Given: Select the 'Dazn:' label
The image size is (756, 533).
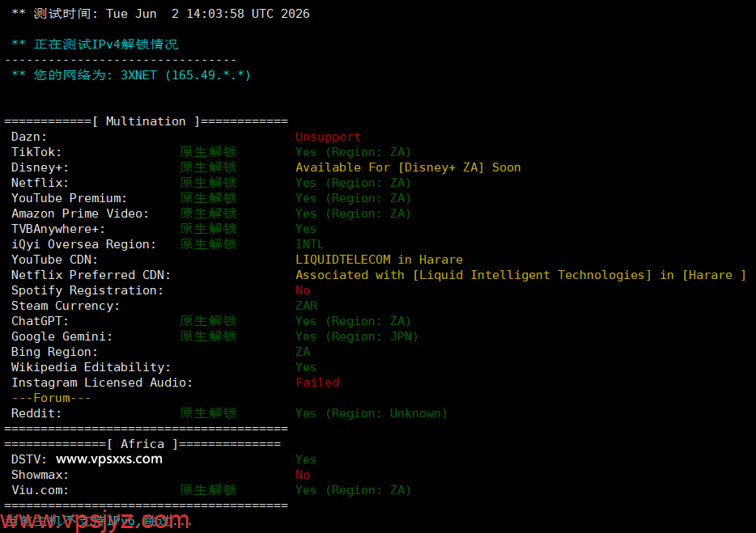Looking at the screenshot, I should (x=29, y=137).
